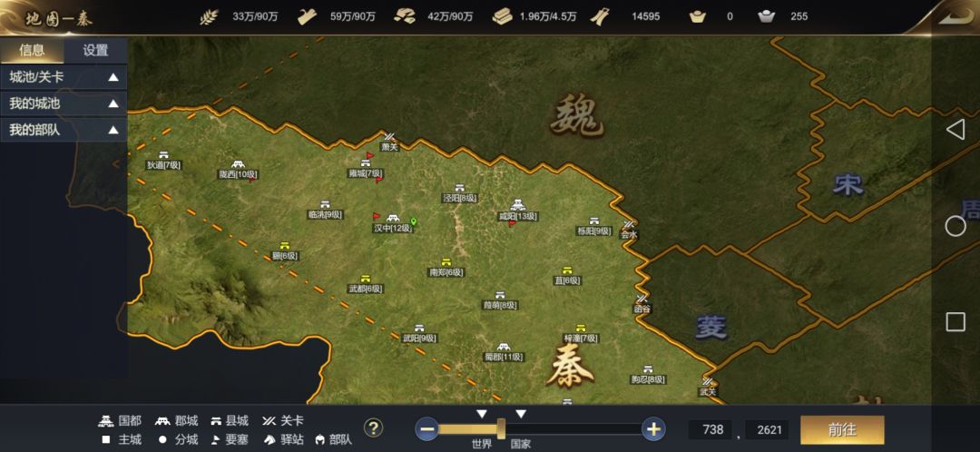Click the 朐忍[8级] city label
Viewport: 980px width, 452px height.
coord(648,379)
